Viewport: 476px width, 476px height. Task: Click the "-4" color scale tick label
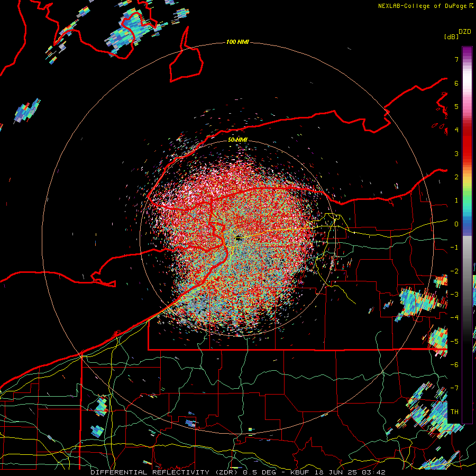[454, 318]
